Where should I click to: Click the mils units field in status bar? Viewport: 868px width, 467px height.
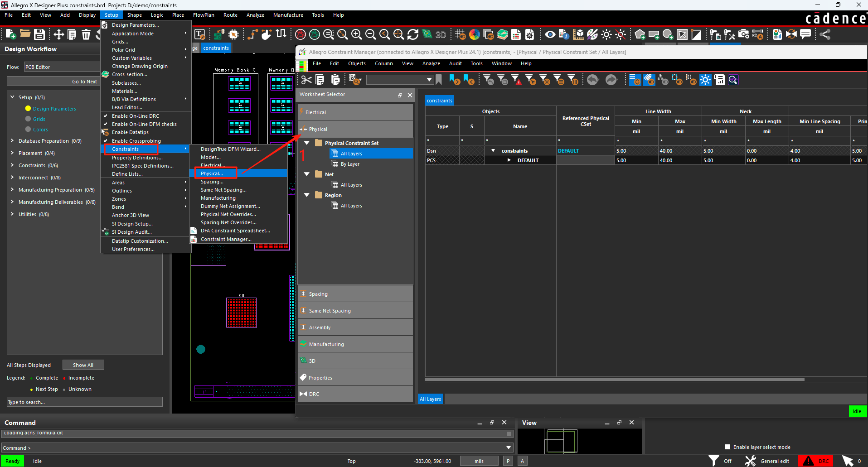[x=479, y=461]
